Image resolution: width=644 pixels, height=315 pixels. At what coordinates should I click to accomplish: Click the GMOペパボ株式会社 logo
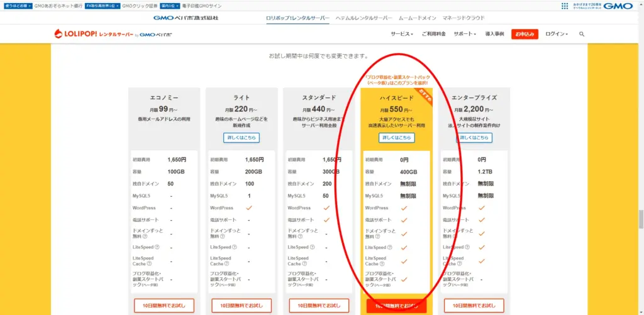[x=186, y=18]
